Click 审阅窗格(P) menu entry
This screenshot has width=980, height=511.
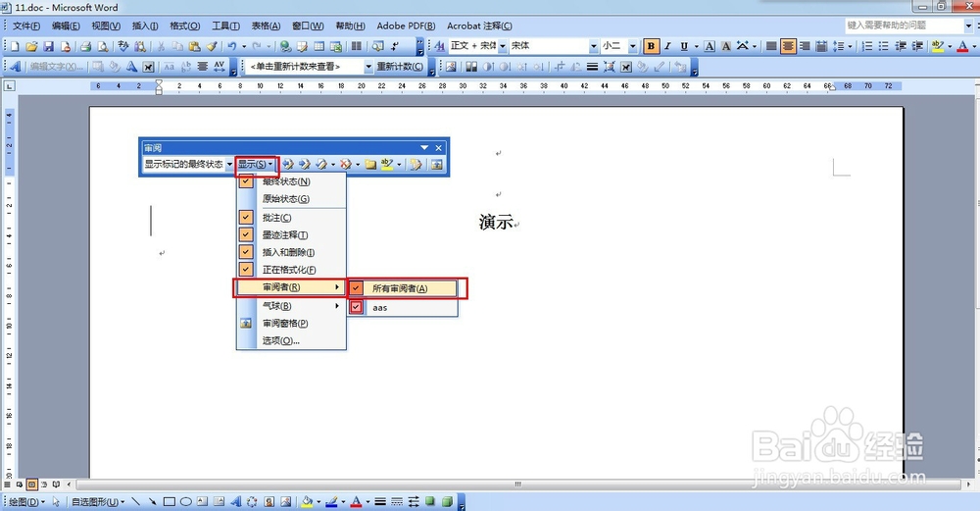click(291, 324)
